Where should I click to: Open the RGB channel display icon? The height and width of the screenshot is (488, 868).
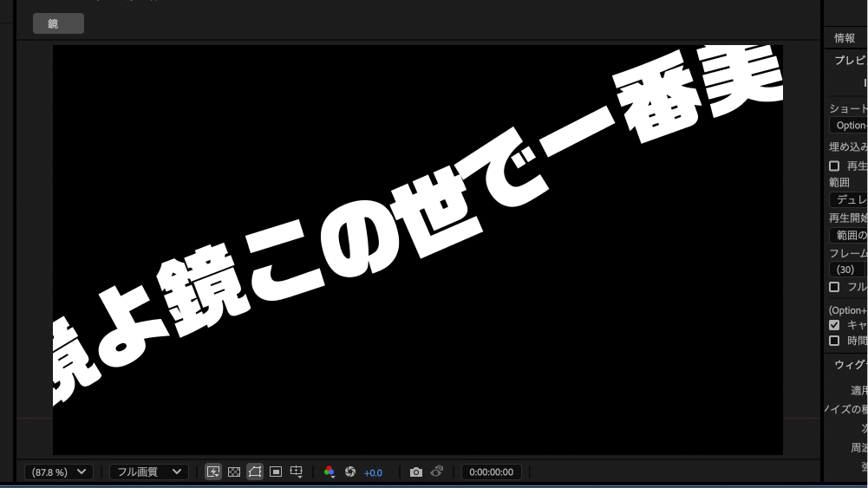click(330, 472)
